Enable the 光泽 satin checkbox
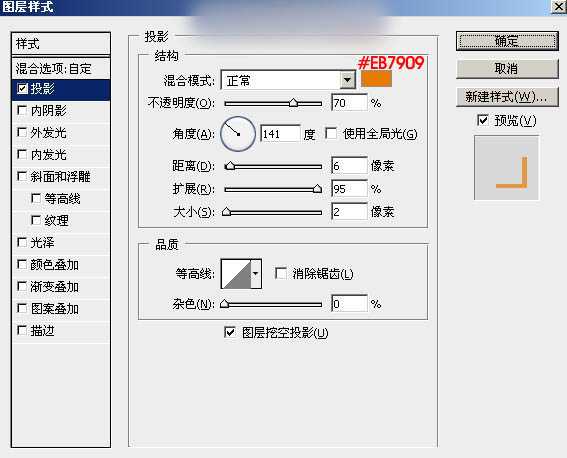This screenshot has height=458, width=567. point(22,242)
